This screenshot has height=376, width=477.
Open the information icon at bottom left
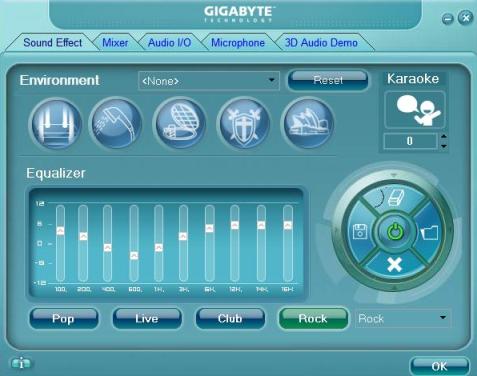pos(21,363)
